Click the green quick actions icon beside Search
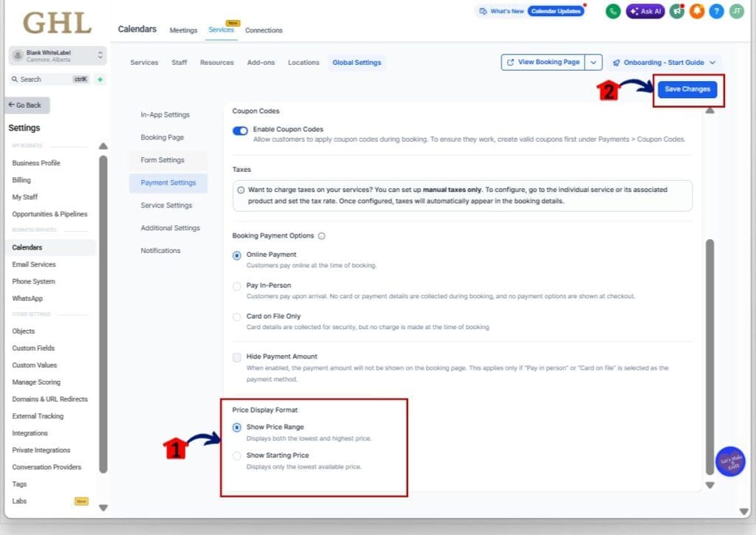The image size is (756, 535). click(x=100, y=79)
